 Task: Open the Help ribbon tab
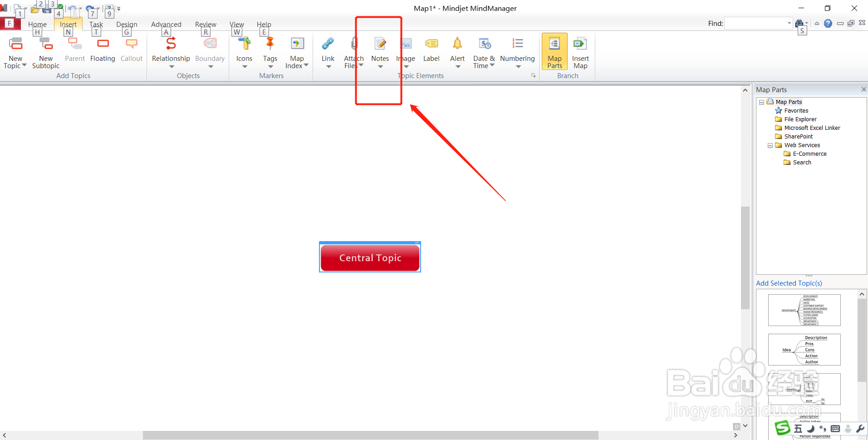264,25
